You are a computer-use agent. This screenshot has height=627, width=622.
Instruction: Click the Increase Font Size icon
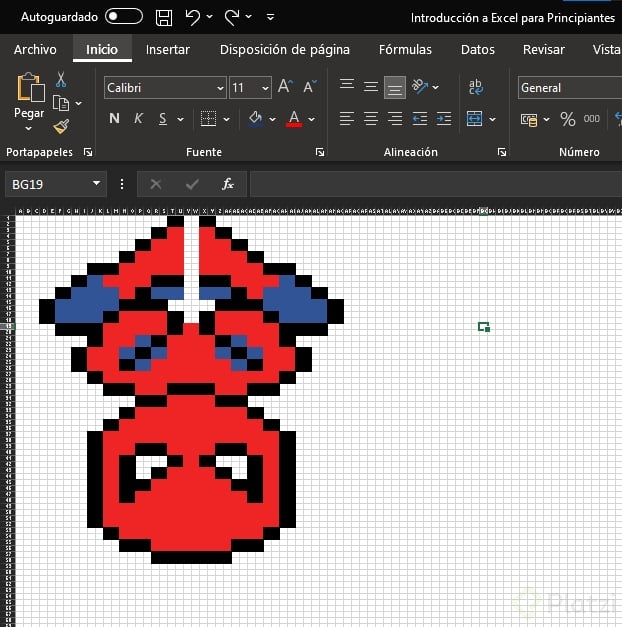pyautogui.click(x=285, y=86)
